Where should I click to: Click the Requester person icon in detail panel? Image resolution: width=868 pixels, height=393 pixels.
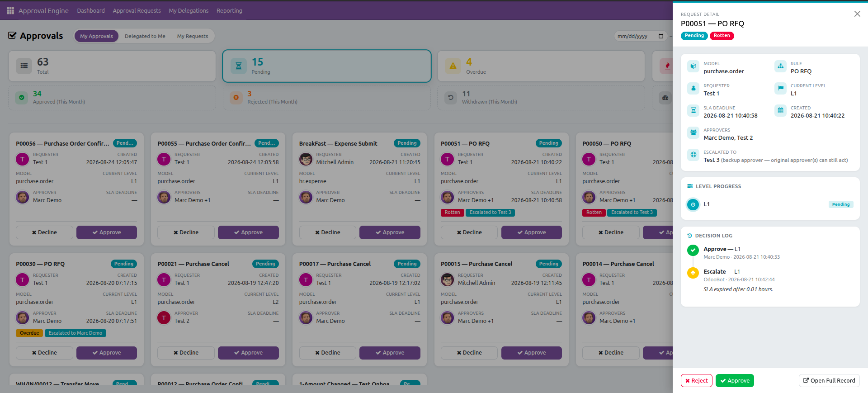693,89
